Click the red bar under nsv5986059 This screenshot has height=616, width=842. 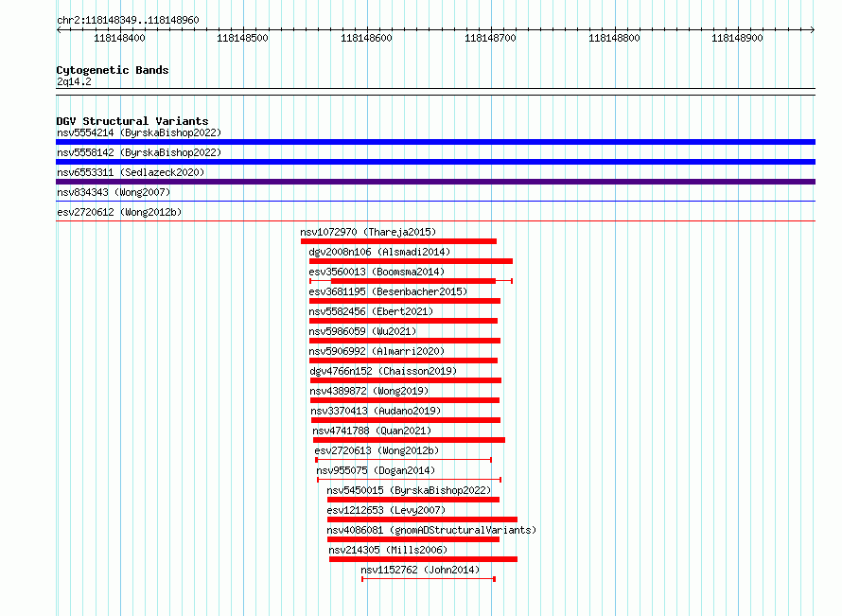click(405, 341)
